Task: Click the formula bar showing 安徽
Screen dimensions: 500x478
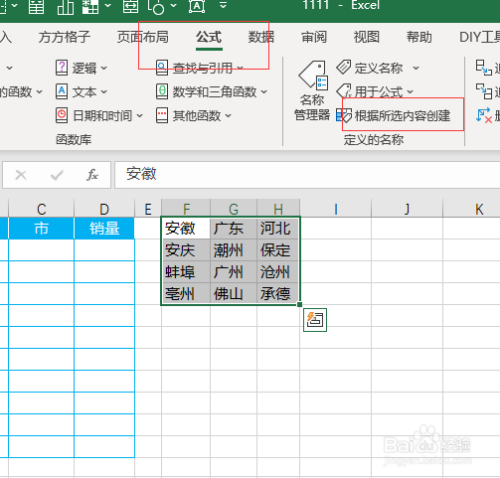Action: coord(307,175)
